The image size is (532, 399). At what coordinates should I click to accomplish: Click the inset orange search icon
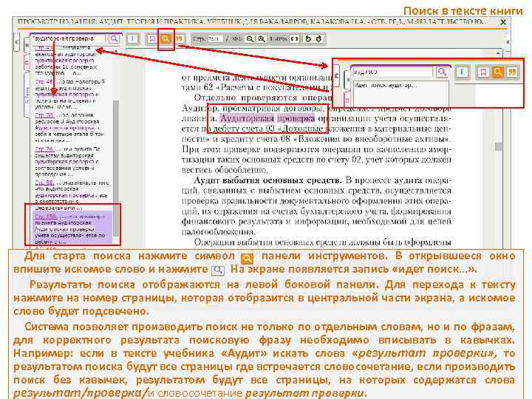point(498,72)
